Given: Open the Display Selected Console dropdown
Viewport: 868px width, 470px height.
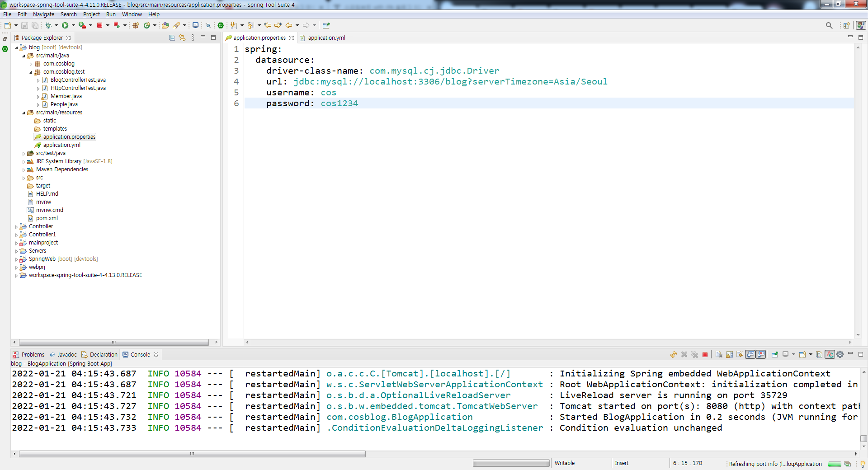Looking at the screenshot, I should [x=793, y=354].
